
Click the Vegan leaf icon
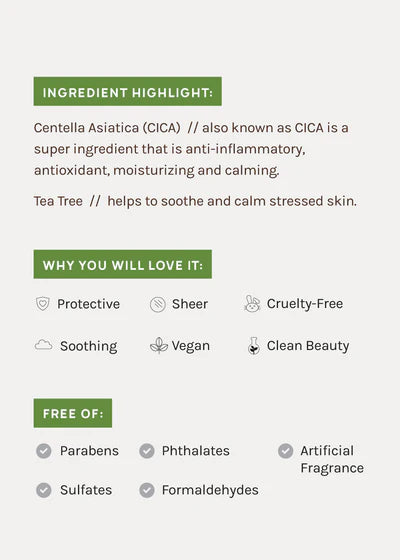(x=159, y=345)
